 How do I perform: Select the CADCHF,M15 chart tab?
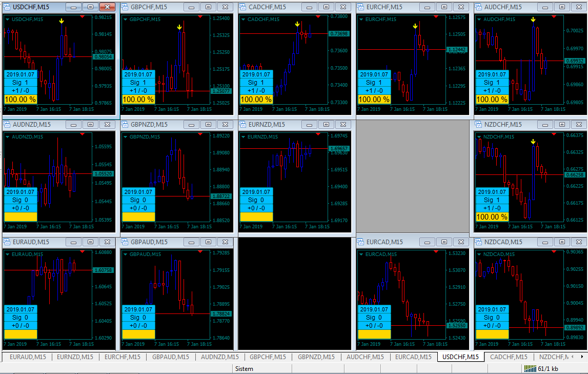coord(509,357)
